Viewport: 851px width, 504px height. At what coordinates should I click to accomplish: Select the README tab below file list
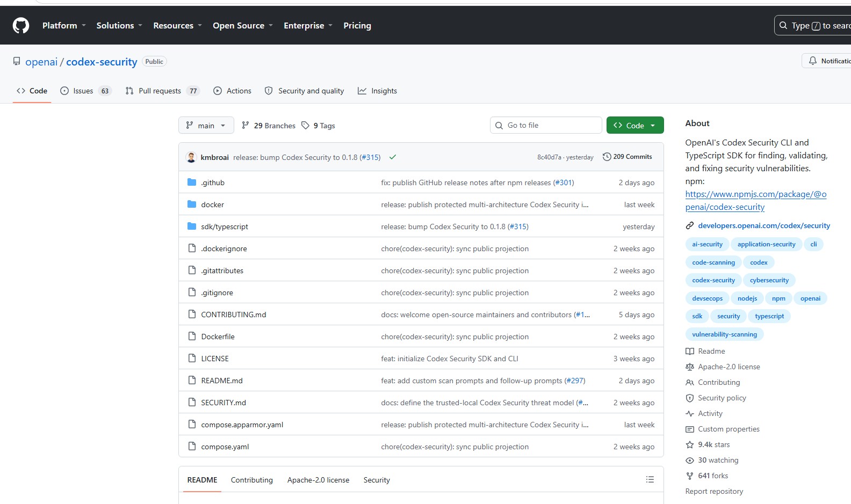[203, 480]
